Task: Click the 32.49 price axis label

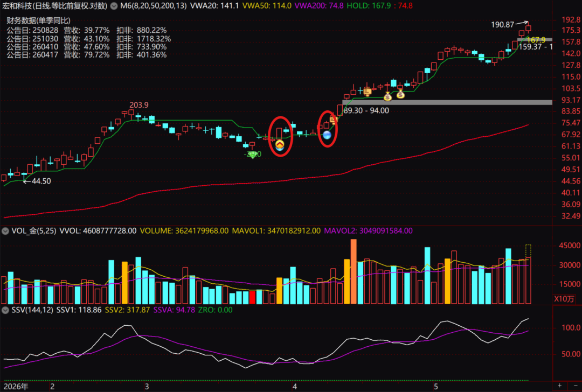Action: click(571, 216)
